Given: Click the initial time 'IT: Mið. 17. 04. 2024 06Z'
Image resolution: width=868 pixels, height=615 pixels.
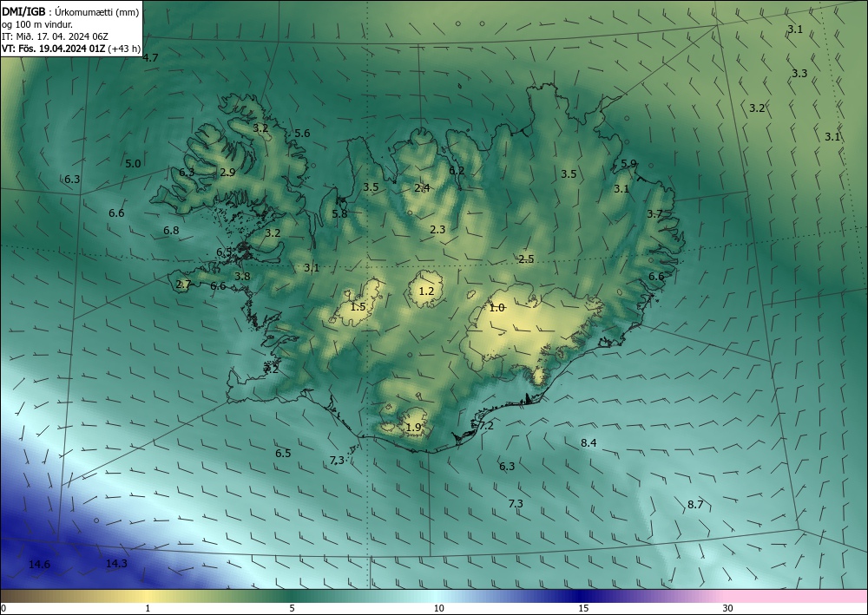Looking at the screenshot, I should 55,36.
